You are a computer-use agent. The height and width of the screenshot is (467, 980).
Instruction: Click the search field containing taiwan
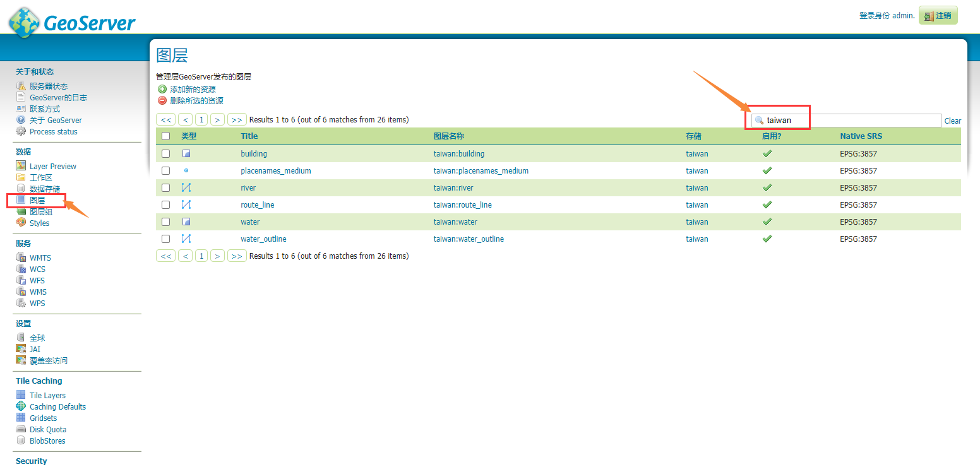coord(846,120)
